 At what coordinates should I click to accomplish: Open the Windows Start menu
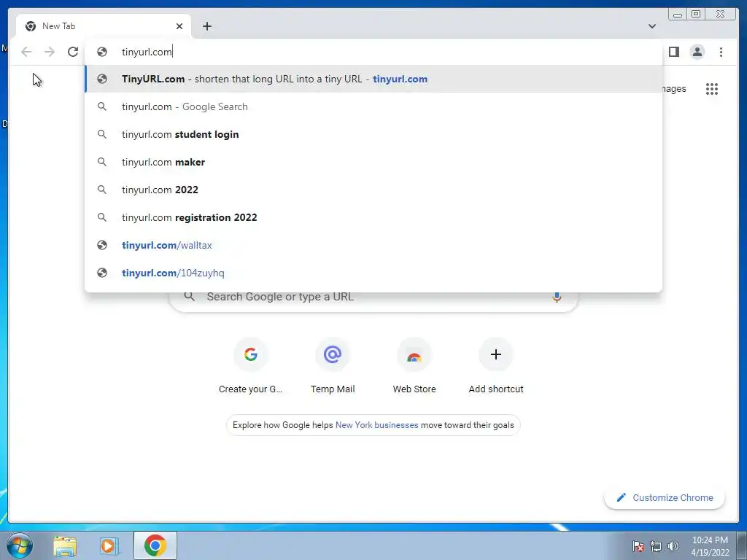20,545
